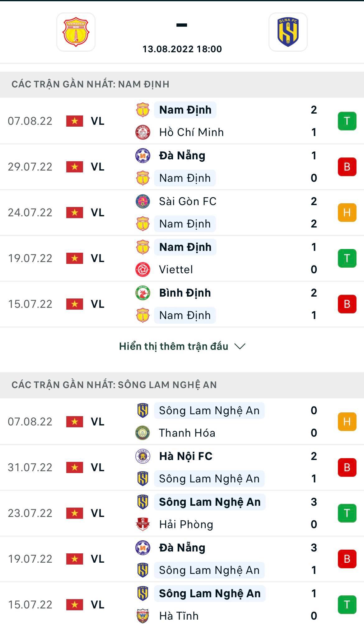
Task: Open Nam Định vs Hồ Chí Minh win badge
Action: tap(347, 121)
